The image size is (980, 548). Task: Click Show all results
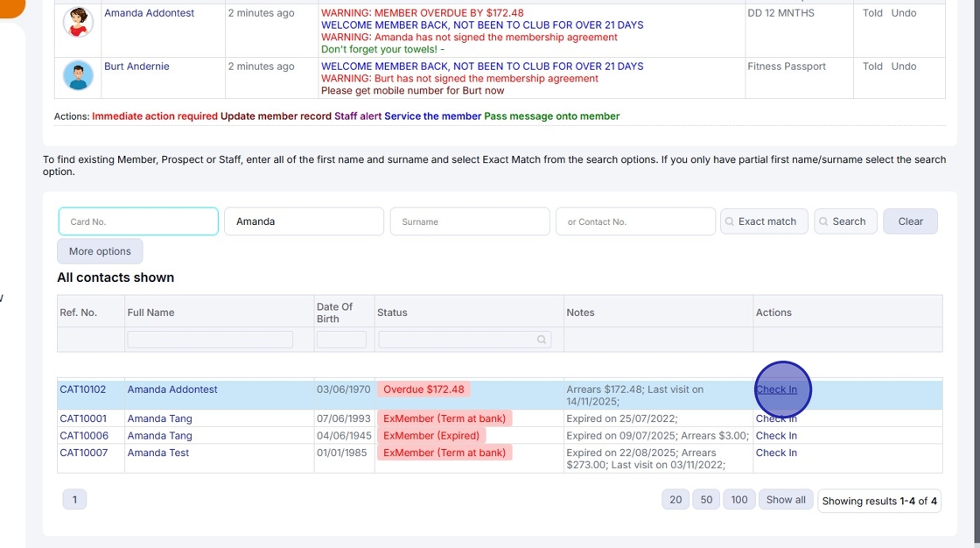[786, 499]
